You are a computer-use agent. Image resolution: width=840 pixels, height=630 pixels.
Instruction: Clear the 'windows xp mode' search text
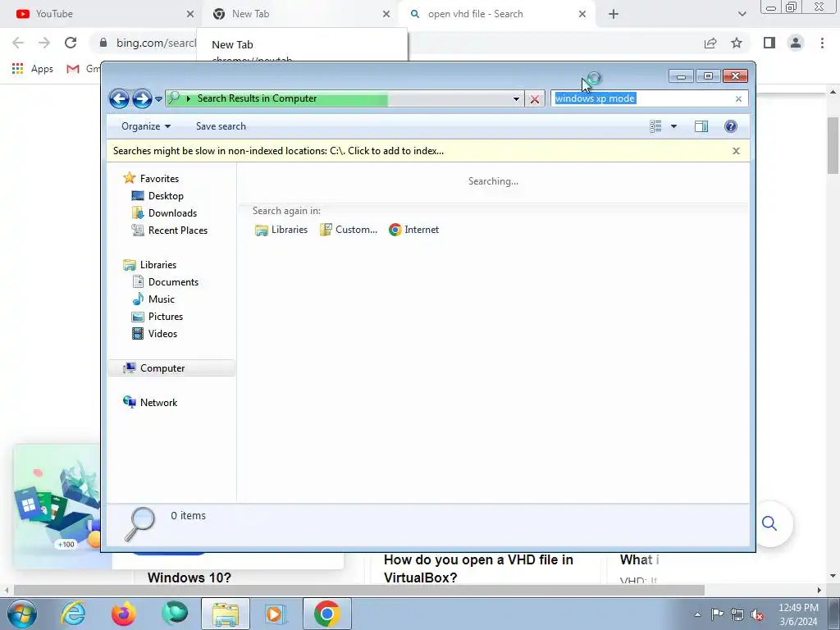coord(738,99)
